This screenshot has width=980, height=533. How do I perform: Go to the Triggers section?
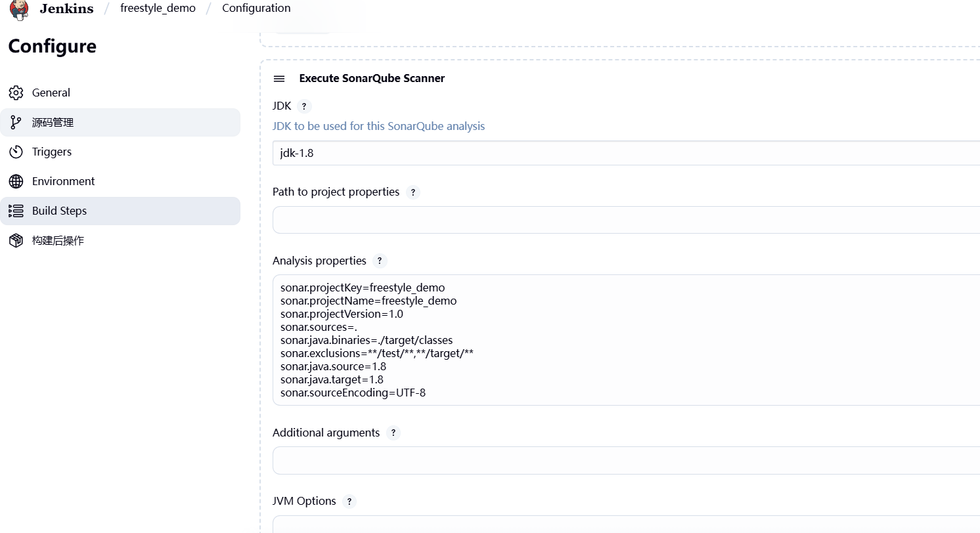(52, 152)
